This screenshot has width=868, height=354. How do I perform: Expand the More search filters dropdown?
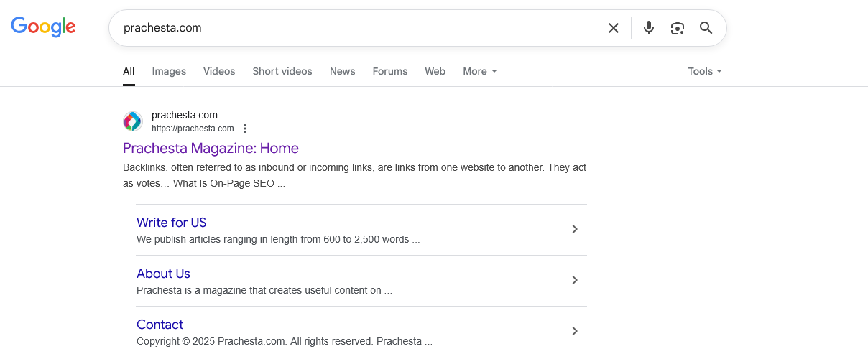(x=480, y=71)
